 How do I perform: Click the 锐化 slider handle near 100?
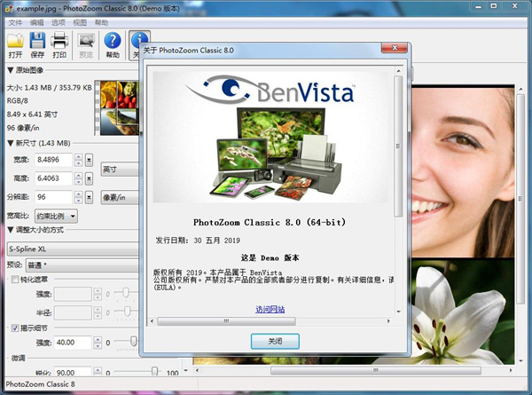[x=154, y=371]
